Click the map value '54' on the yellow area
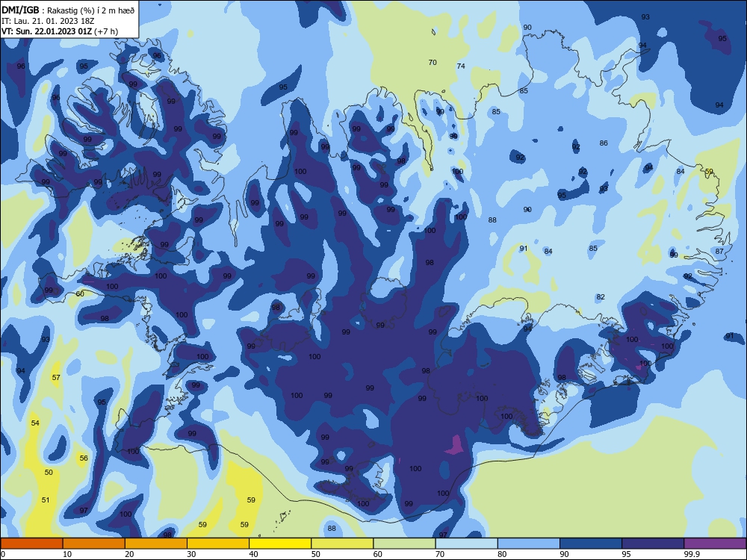Screen dimensions: 747x560 [35, 423]
